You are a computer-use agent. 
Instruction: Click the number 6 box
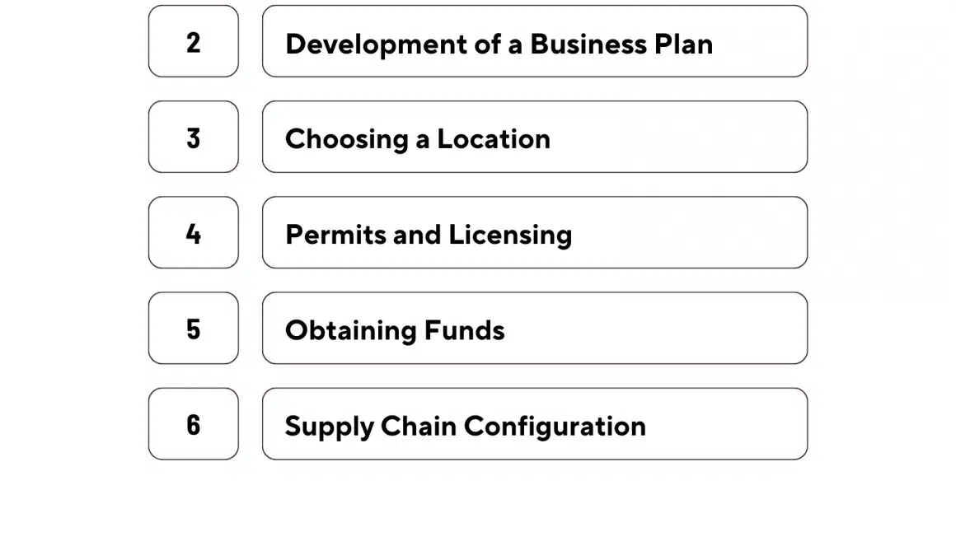(x=193, y=424)
